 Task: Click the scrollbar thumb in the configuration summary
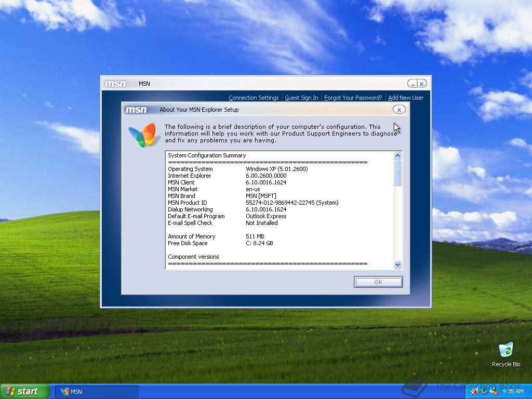(397, 173)
